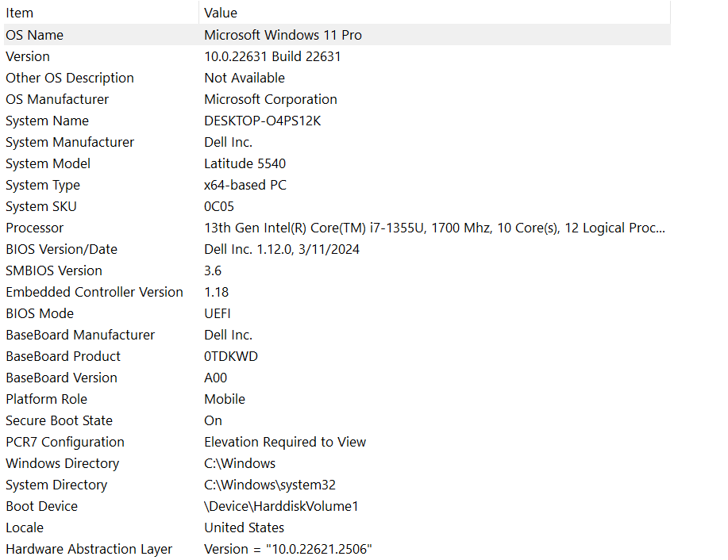Viewport: 728px width, 560px height.
Task: Click the C:\Windows value
Action: pyautogui.click(x=240, y=463)
